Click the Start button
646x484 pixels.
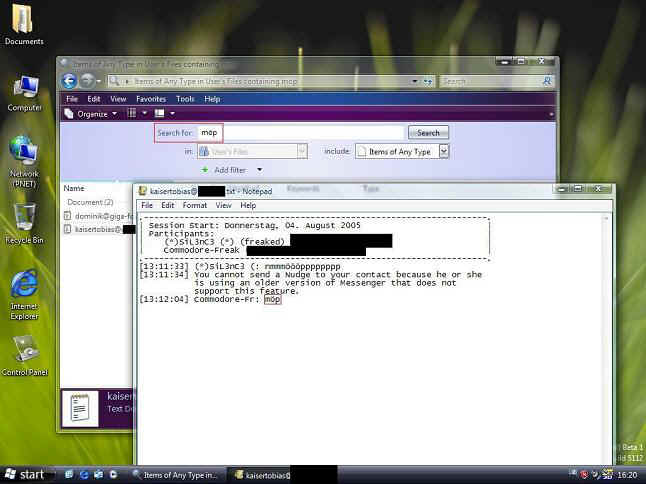pos(24,475)
